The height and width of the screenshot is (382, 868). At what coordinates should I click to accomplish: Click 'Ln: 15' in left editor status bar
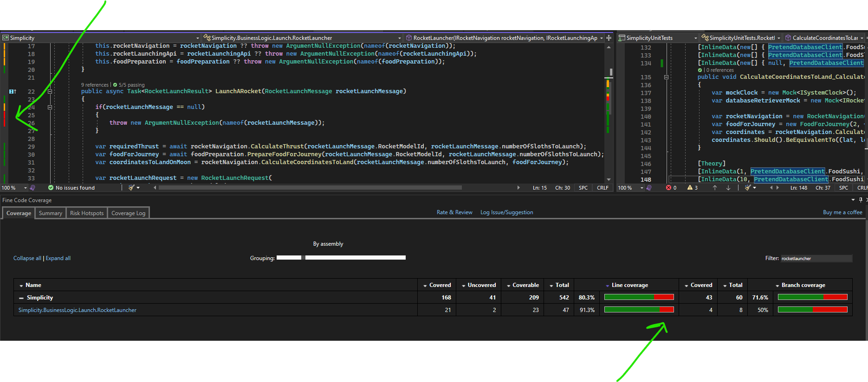[x=540, y=188]
